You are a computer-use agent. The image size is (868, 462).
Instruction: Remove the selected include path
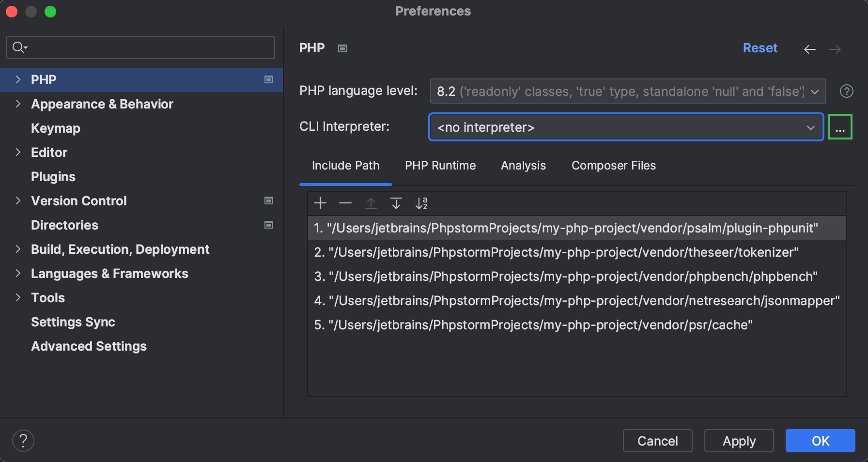(x=345, y=203)
